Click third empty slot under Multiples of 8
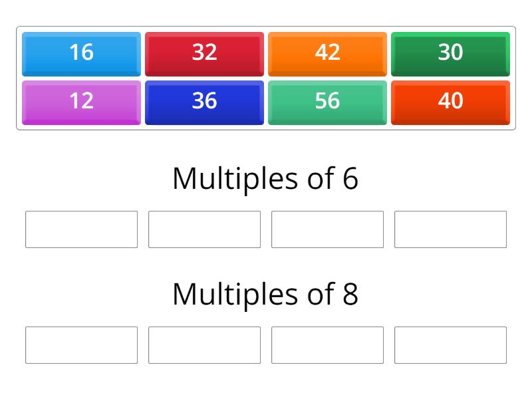Image resolution: width=532 pixels, height=399 pixels. click(x=327, y=345)
